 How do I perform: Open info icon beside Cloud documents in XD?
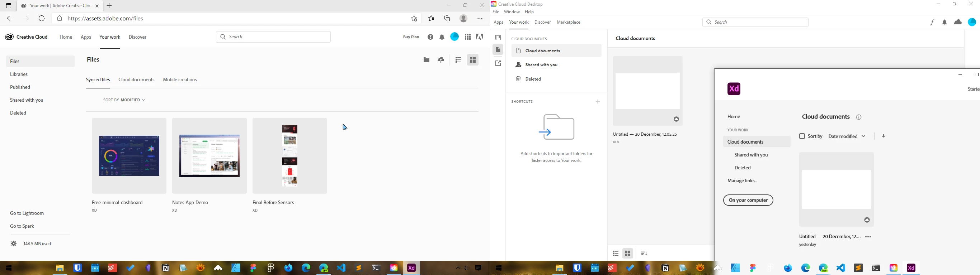click(859, 117)
